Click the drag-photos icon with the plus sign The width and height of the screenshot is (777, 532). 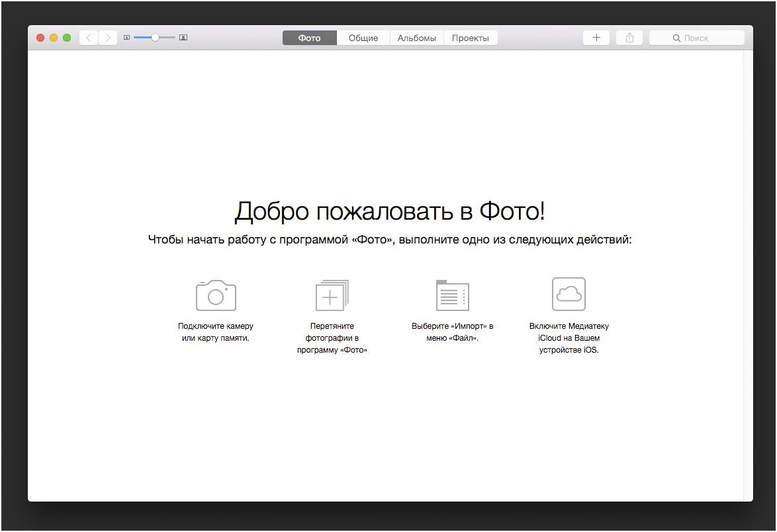coord(332,294)
